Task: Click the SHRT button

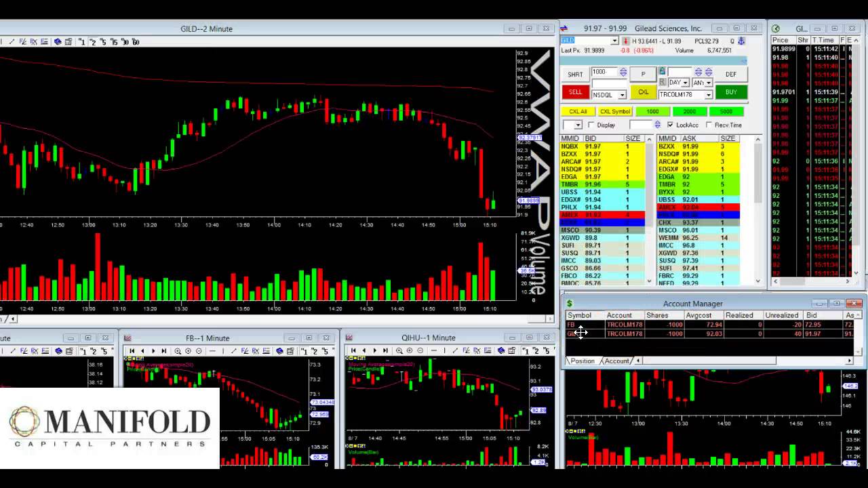Action: (576, 75)
